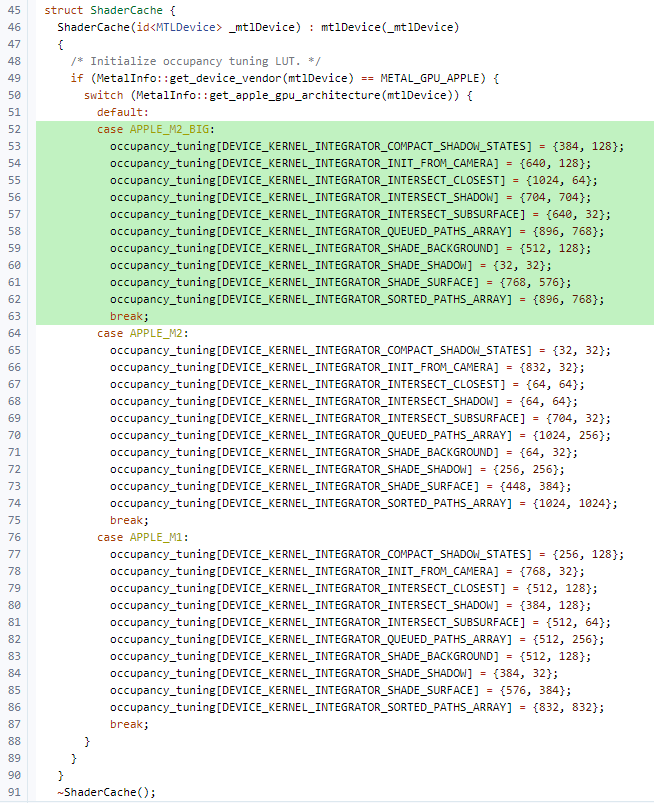Click line number 52 in the gutter
Screen dimensions: 654x803
click(x=14, y=129)
